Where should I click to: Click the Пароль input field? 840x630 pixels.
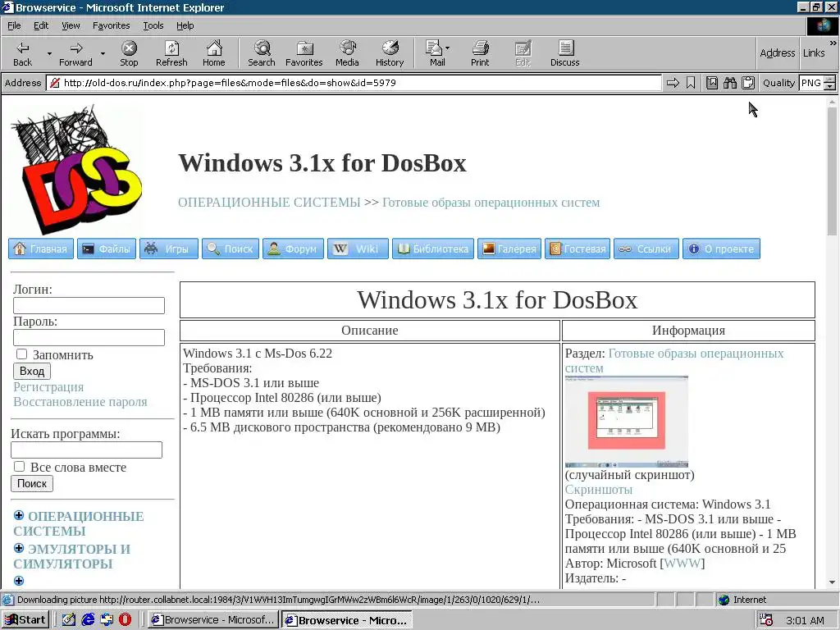point(89,337)
